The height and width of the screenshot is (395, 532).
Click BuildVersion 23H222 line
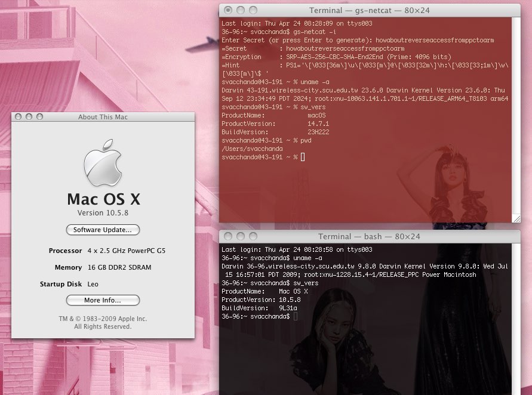(x=275, y=132)
